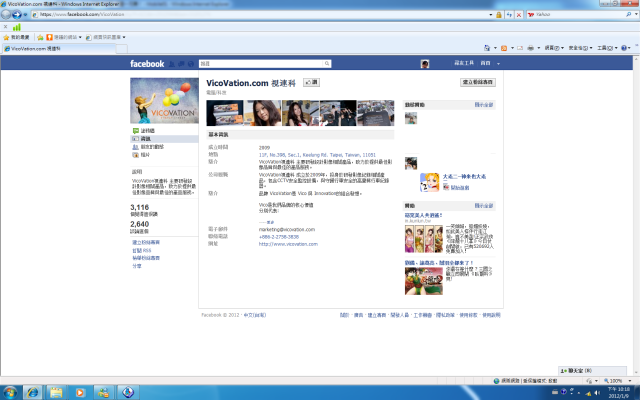Expand the recent pages arrow beside forward button

coord(25,15)
